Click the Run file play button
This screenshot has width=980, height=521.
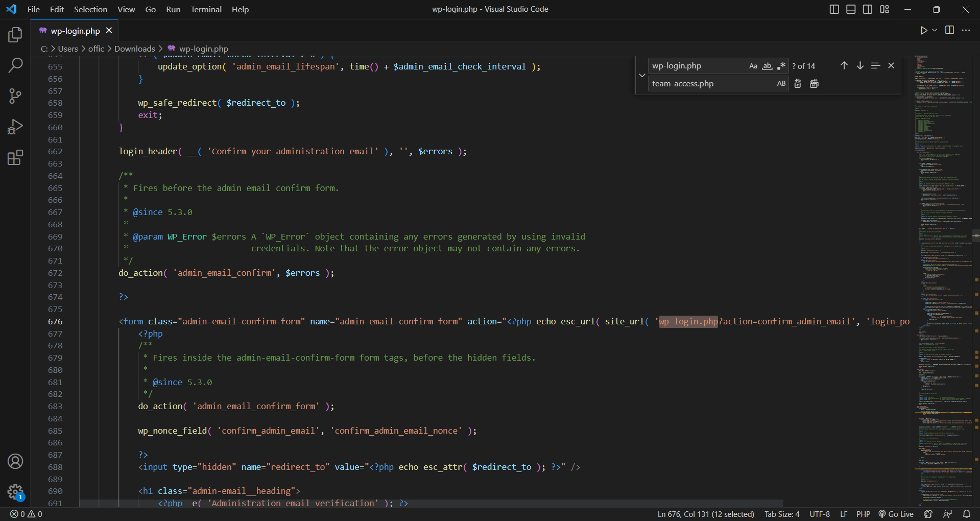923,31
